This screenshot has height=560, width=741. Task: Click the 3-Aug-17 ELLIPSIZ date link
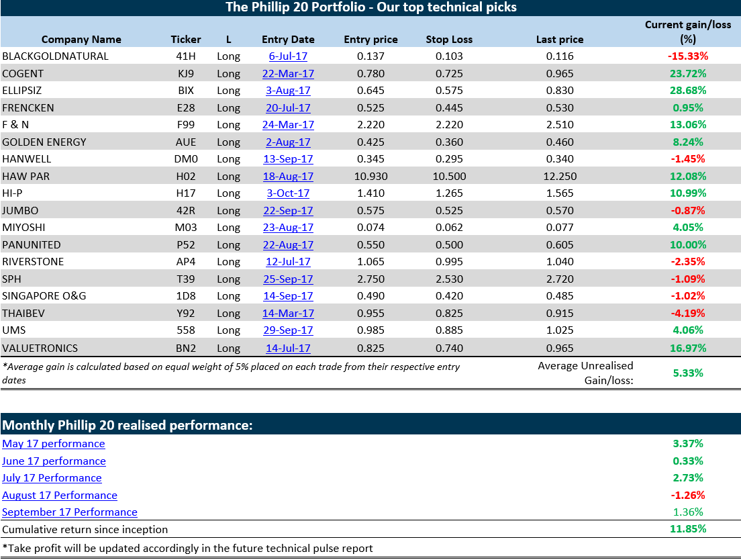click(288, 91)
